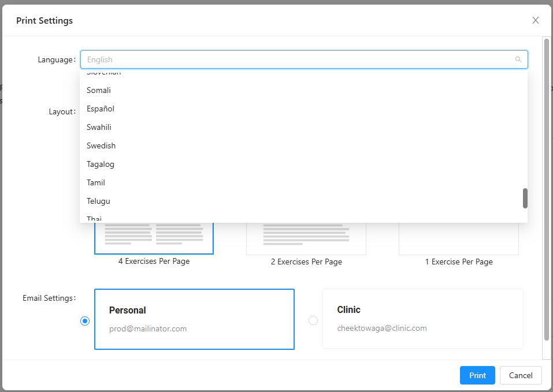Image resolution: width=553 pixels, height=392 pixels.
Task: Pick Swedish from the dropdown list
Action: 101,145
